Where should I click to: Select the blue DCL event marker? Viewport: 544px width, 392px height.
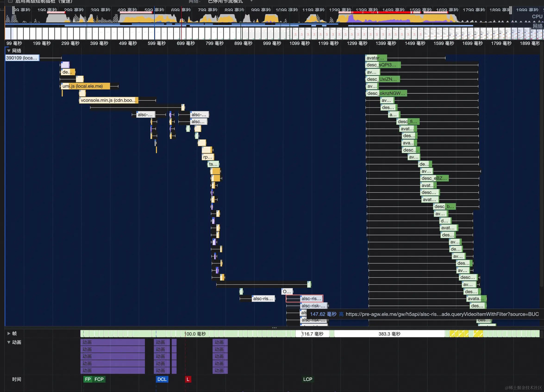coord(162,379)
